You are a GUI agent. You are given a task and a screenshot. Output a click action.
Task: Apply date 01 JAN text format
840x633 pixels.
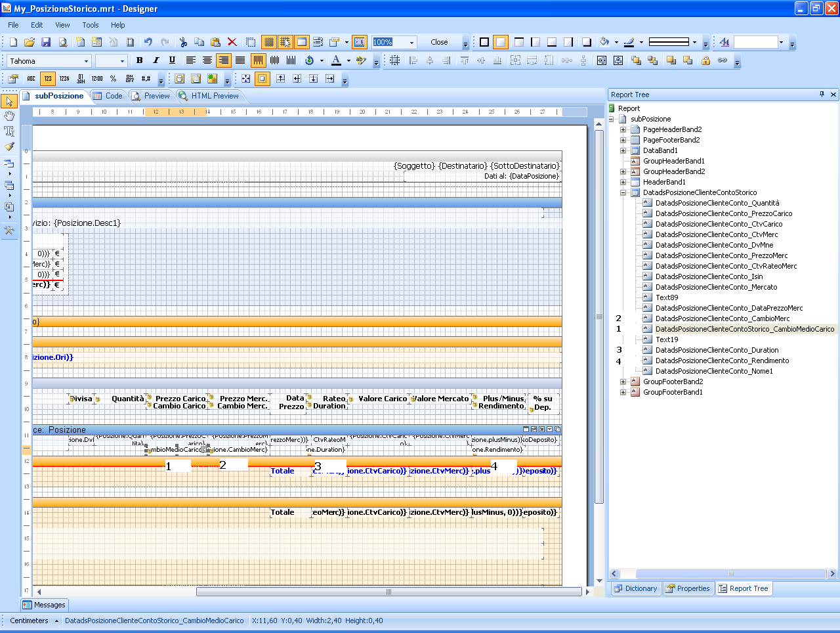[x=81, y=79]
